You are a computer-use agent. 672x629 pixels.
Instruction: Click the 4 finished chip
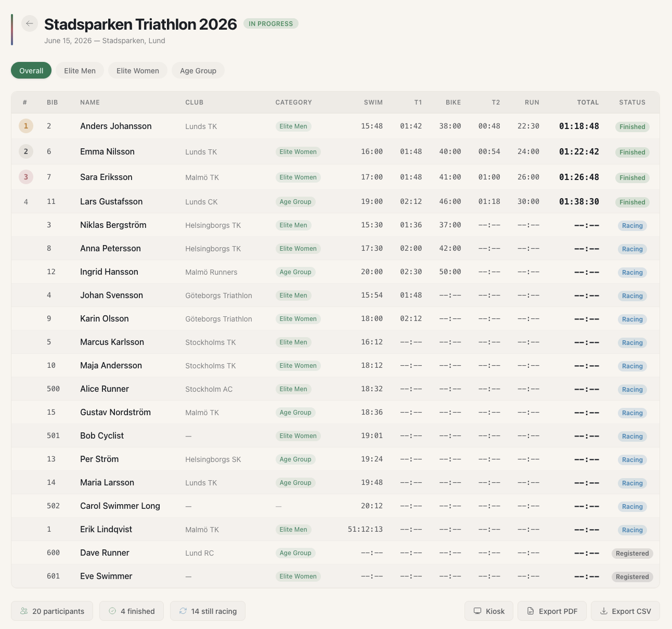pyautogui.click(x=132, y=611)
